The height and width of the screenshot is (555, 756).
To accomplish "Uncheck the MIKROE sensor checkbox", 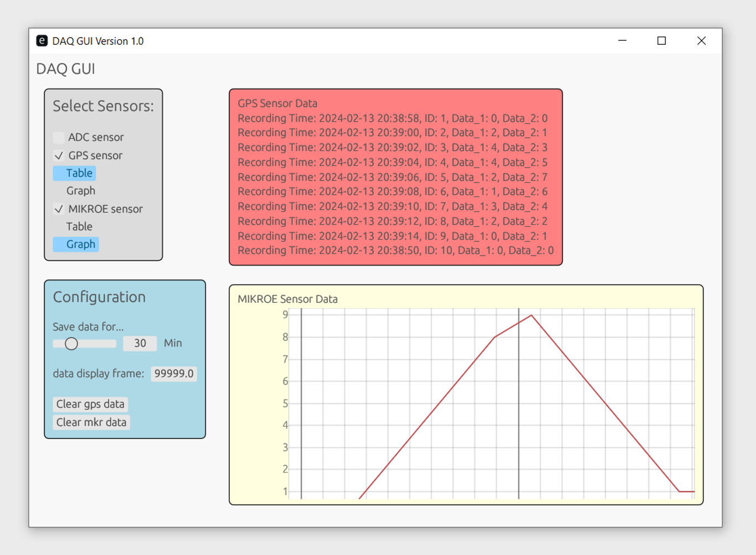I will click(x=59, y=209).
